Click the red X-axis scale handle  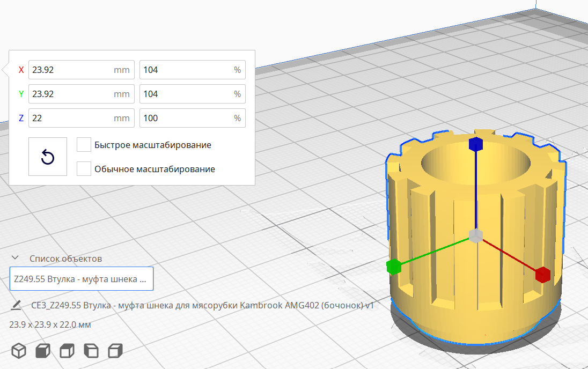click(x=542, y=274)
